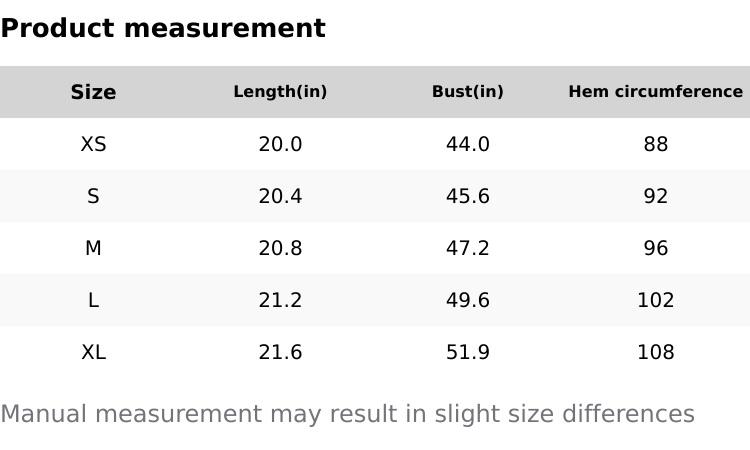Click the Product measurement heading

click(163, 28)
